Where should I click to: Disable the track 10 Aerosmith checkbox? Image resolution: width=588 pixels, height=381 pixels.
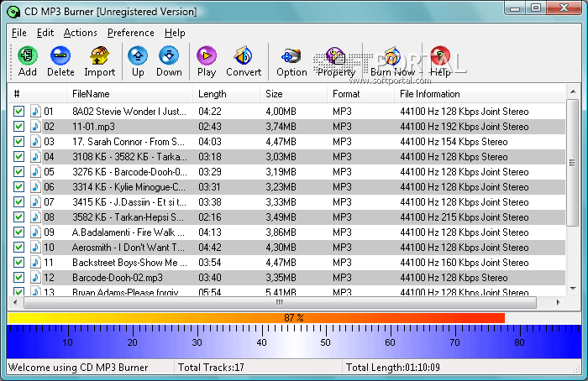(19, 248)
